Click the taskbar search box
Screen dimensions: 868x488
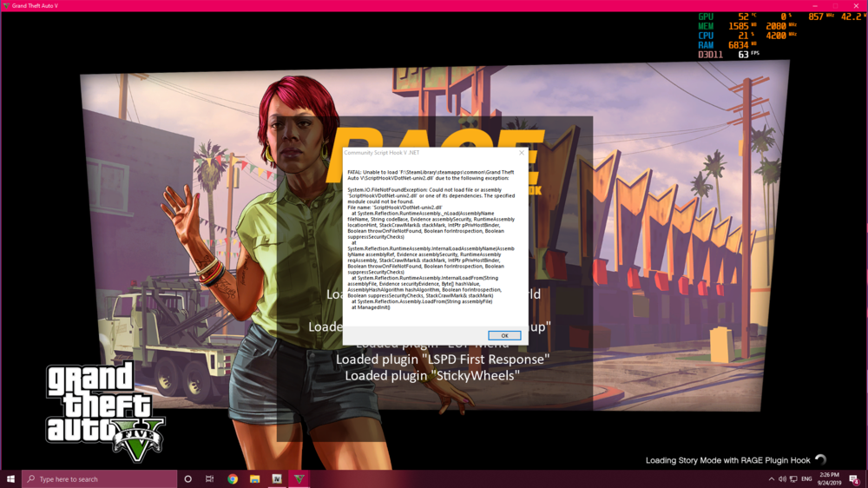coord(99,479)
